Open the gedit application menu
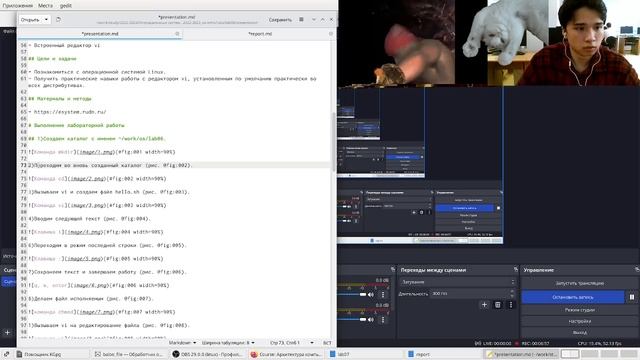The width and height of the screenshot is (640, 360). click(x=66, y=6)
